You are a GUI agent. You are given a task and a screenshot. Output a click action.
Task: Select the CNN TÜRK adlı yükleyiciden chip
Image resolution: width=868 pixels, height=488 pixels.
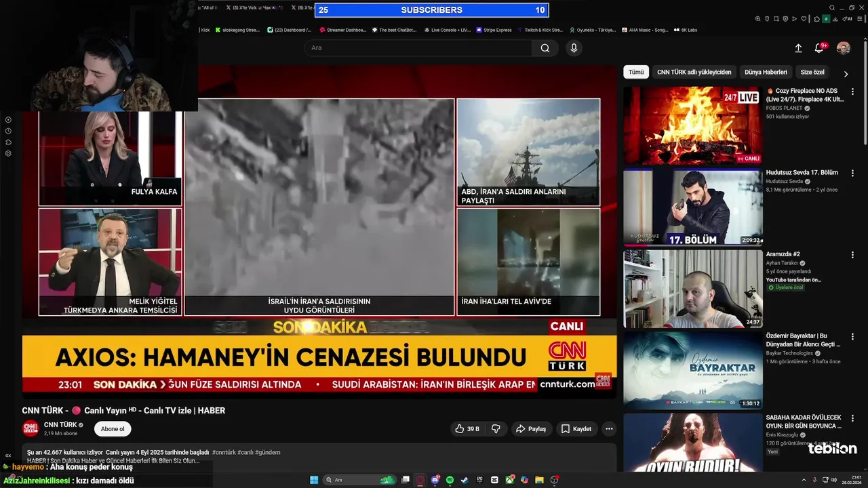pyautogui.click(x=694, y=72)
